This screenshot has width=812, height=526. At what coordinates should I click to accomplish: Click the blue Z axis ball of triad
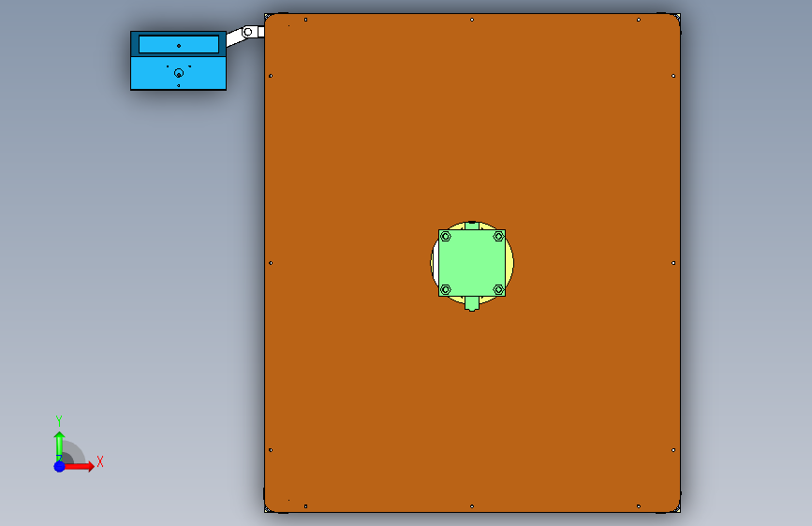tap(59, 466)
